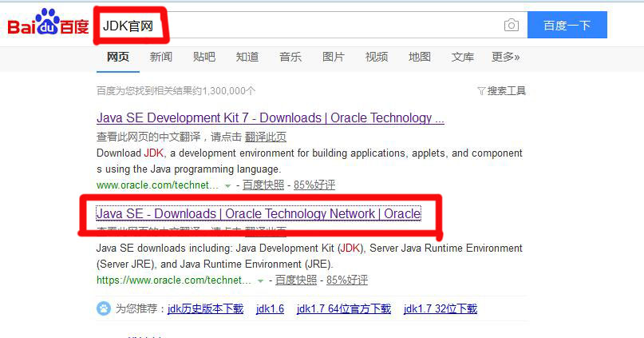Click the paw icon beside 为您推荐

click(x=104, y=308)
